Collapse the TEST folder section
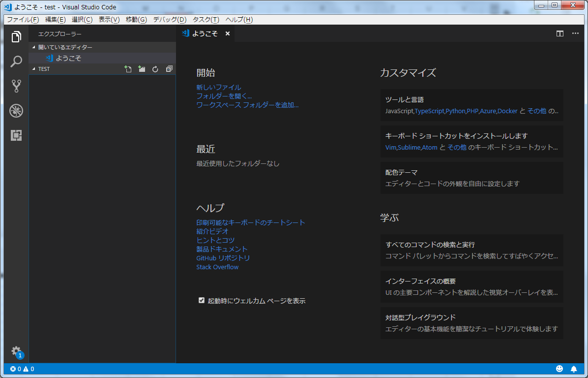588x378 pixels. tap(34, 69)
